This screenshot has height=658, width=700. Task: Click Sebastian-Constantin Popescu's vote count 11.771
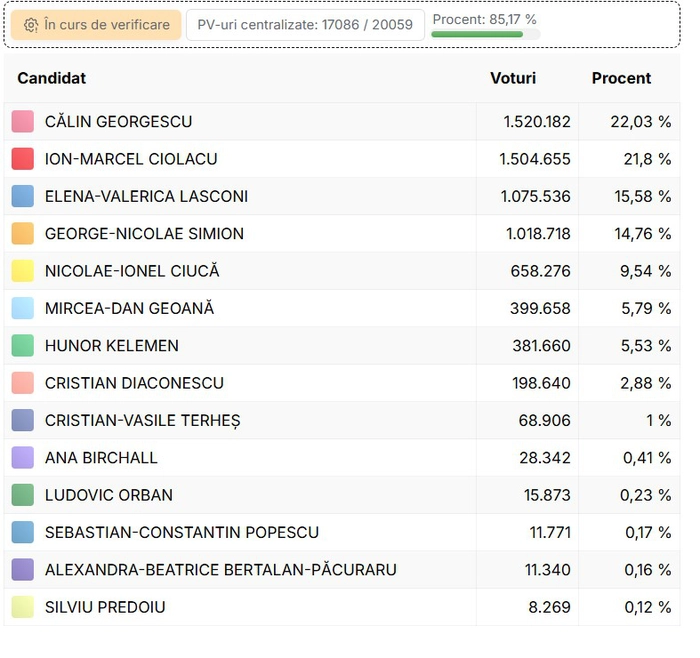click(550, 533)
